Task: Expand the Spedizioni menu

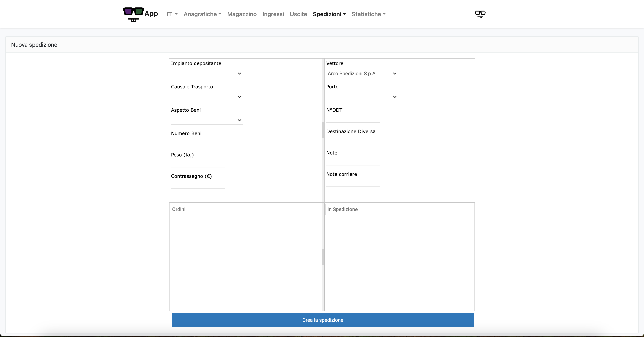Action: (329, 14)
